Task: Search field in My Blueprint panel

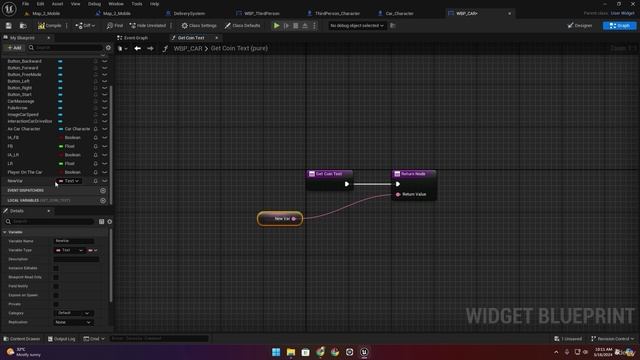Action: pos(65,48)
